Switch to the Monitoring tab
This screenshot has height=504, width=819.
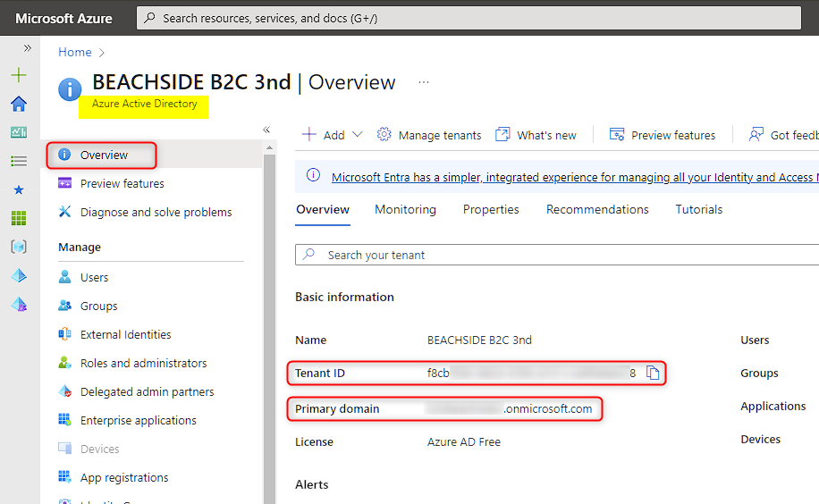point(405,209)
